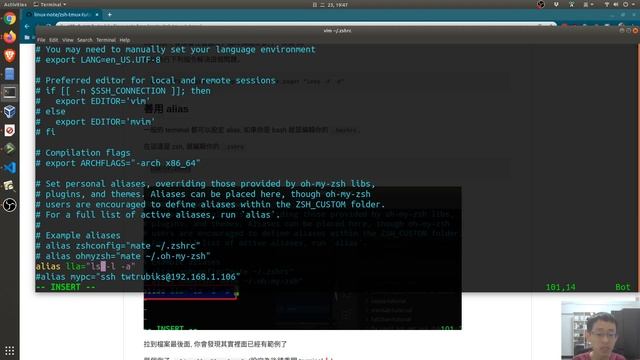Click the '# Compilation flags' comment
This screenshot has height=360, width=640.
point(83,153)
